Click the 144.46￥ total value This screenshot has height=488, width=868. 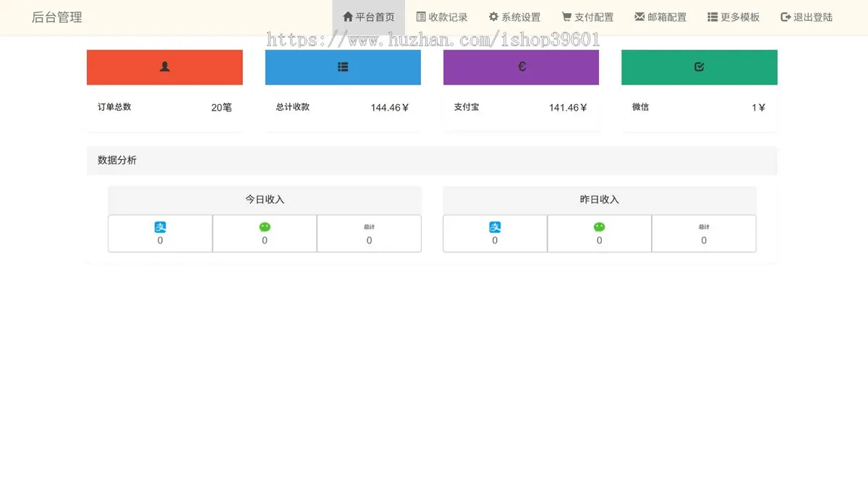click(390, 108)
